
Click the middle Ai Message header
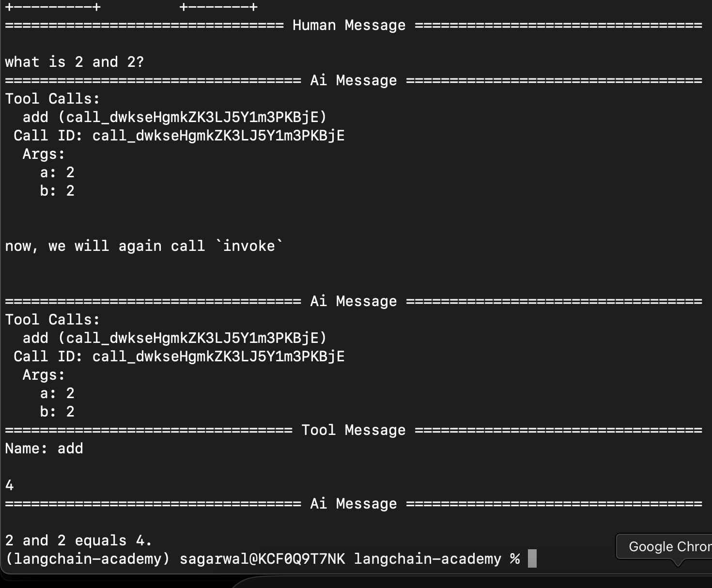coord(353,301)
